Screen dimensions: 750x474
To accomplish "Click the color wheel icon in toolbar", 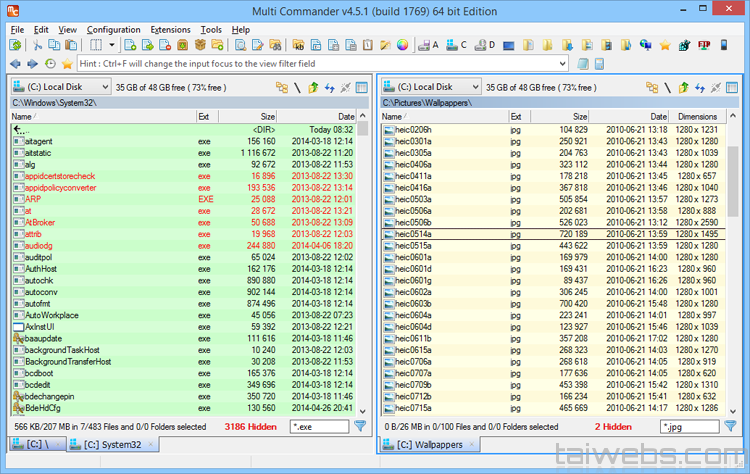I will [403, 45].
